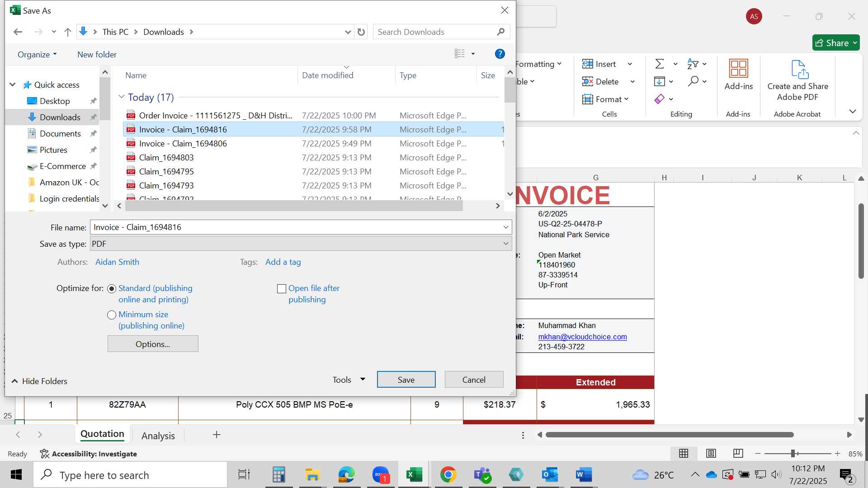Switch to Page Layout view in status bar

click(711, 453)
